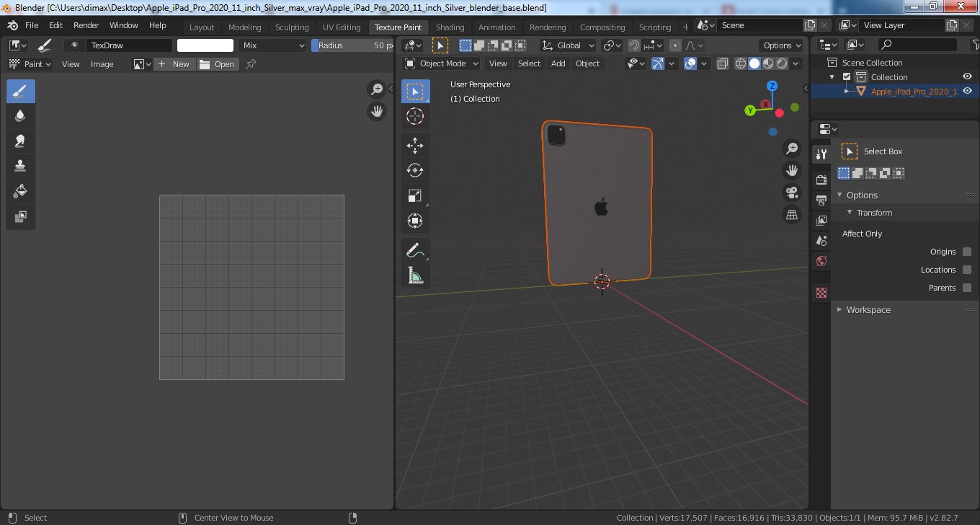The width and height of the screenshot is (980, 525).
Task: Enable the Locations checkbox
Action: (x=967, y=270)
